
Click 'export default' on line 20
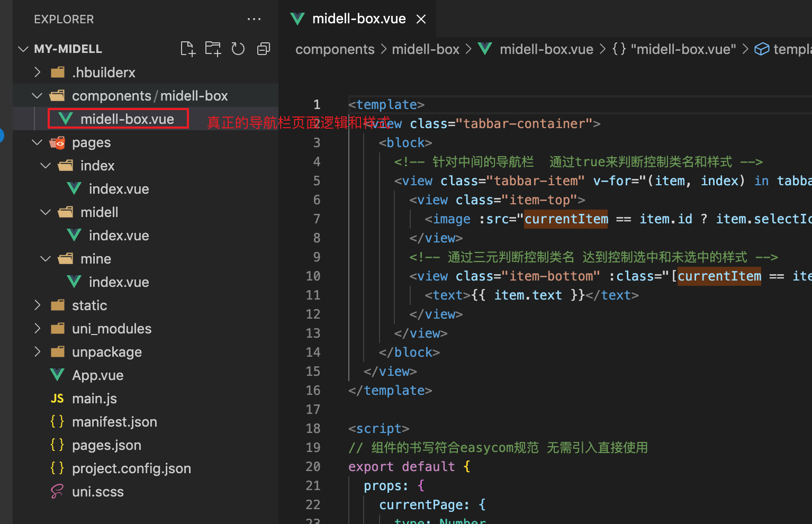coord(401,466)
